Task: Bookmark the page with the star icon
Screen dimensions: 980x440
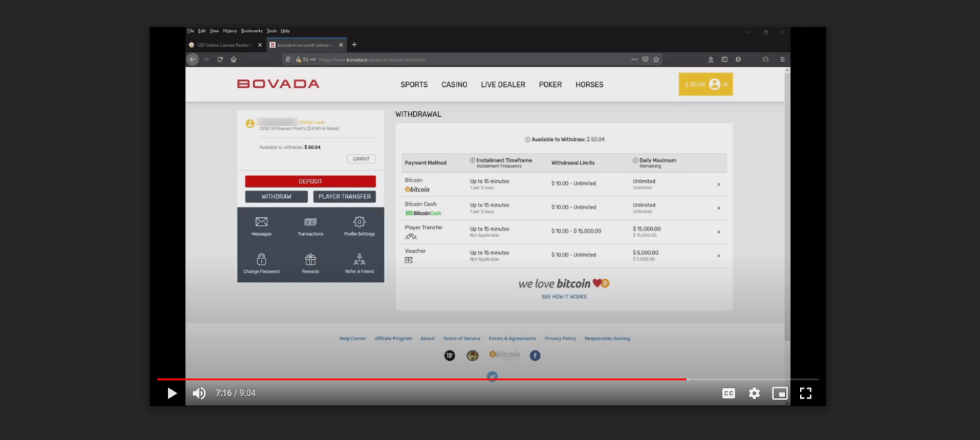Action: [x=656, y=60]
